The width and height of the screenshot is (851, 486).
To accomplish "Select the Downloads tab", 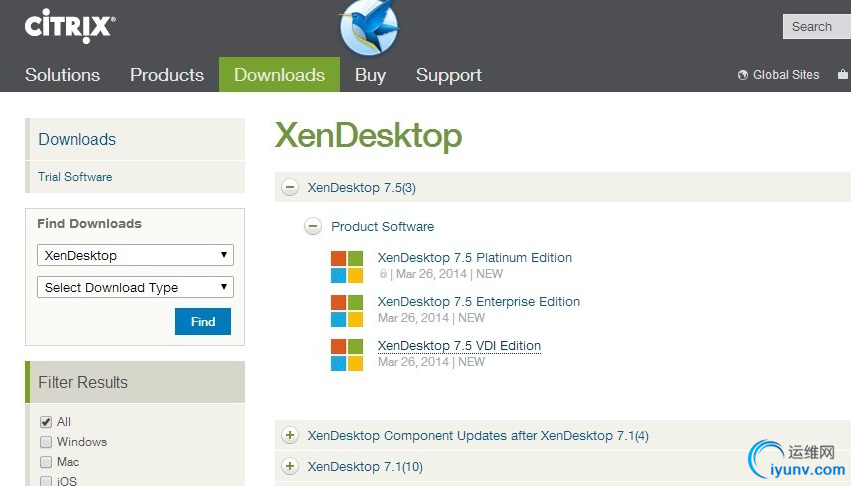I will (x=280, y=74).
